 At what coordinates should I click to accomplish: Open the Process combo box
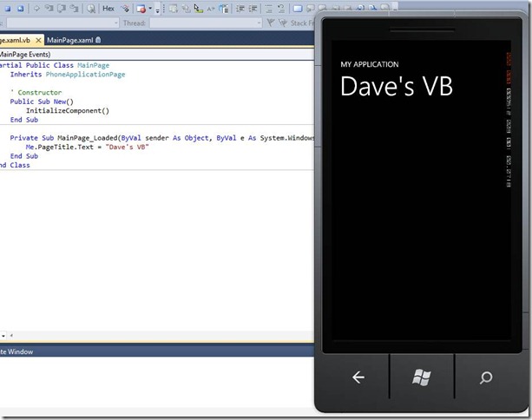coord(62,23)
